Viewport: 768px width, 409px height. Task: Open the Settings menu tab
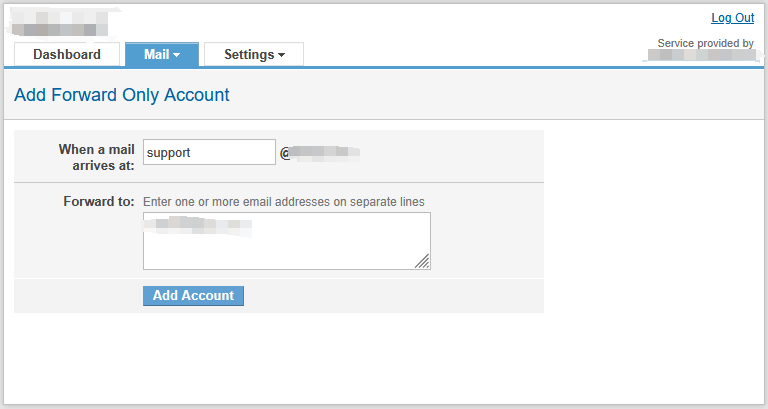pyautogui.click(x=254, y=54)
